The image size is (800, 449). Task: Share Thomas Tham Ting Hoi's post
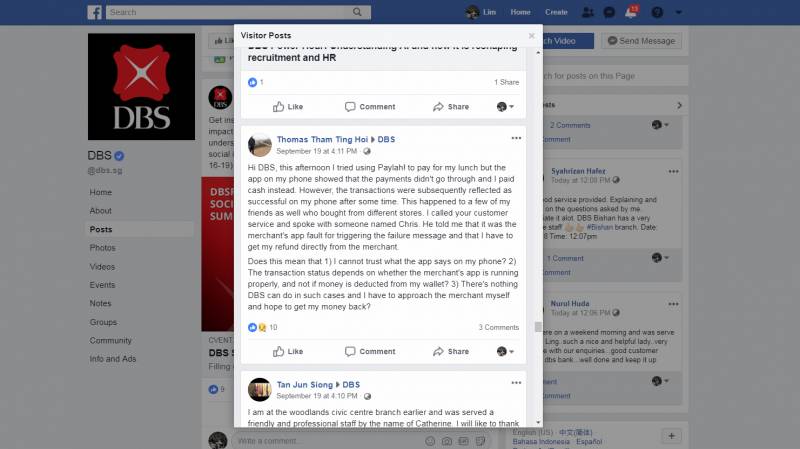click(451, 352)
